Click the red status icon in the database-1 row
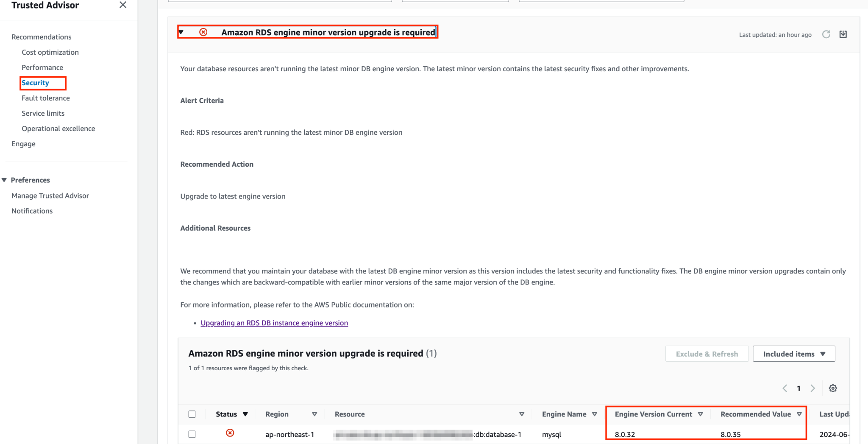 (x=230, y=433)
